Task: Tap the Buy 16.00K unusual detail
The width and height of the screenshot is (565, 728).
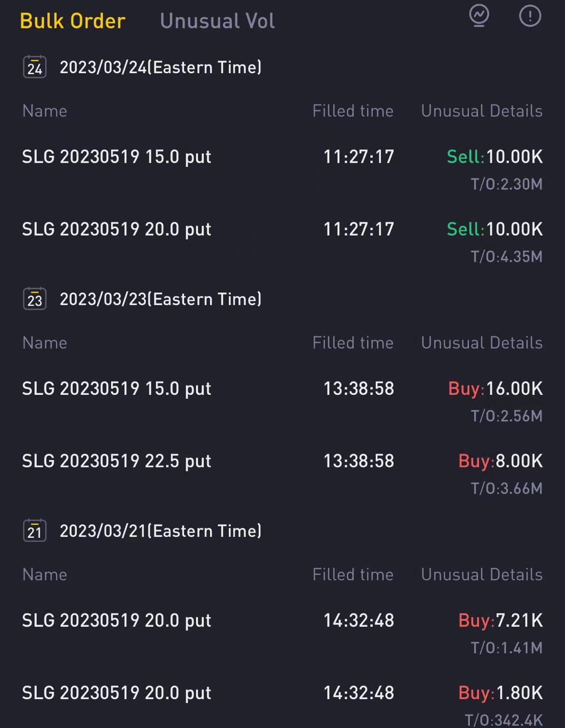Action: (495, 389)
